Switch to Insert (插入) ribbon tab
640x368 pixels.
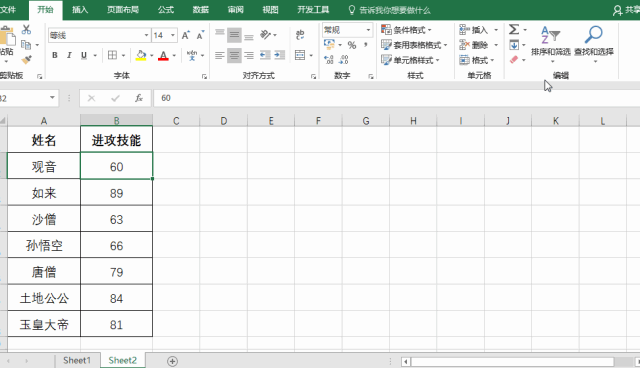(x=80, y=10)
